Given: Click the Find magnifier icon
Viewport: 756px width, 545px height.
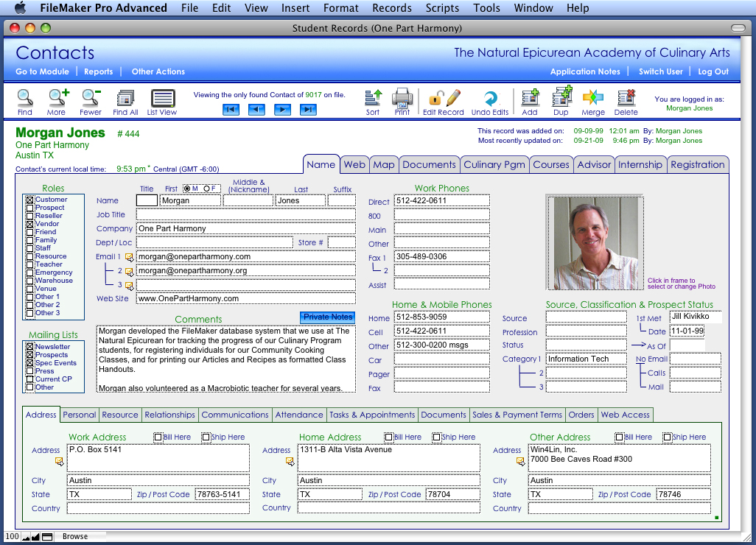Looking at the screenshot, I should pos(24,98).
